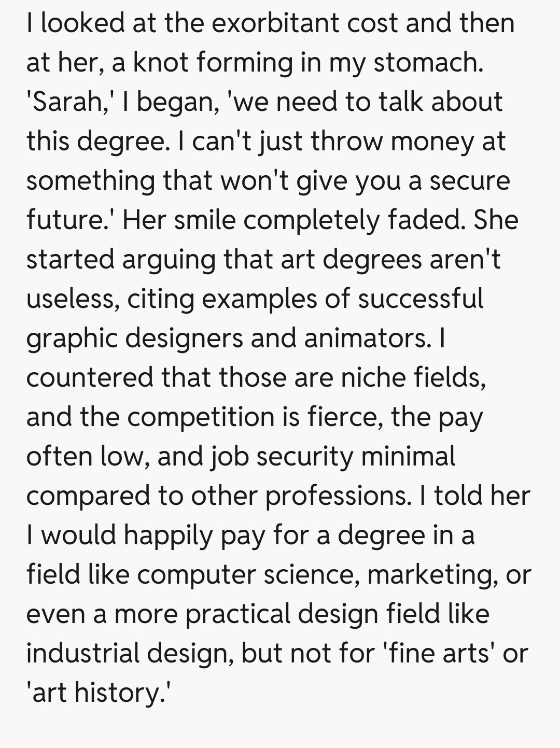
Task: Click the word 'something'
Action: [91, 180]
